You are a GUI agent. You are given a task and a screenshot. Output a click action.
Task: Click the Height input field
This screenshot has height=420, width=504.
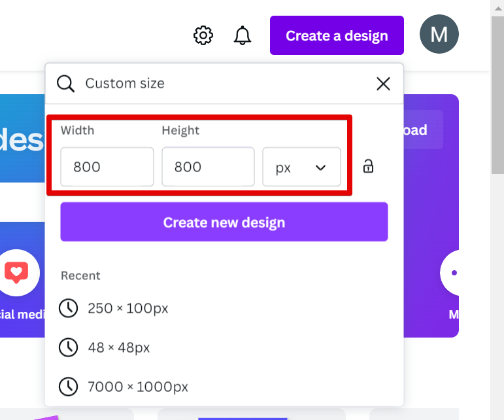pyautogui.click(x=208, y=167)
